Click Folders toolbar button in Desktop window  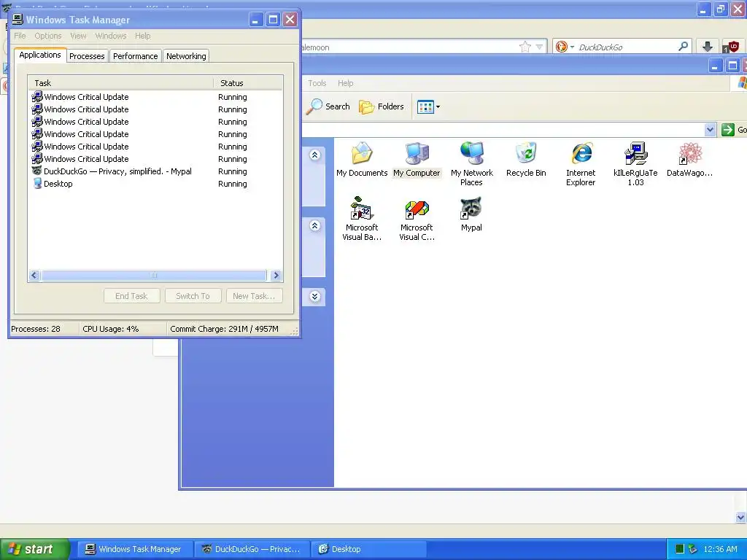381,106
